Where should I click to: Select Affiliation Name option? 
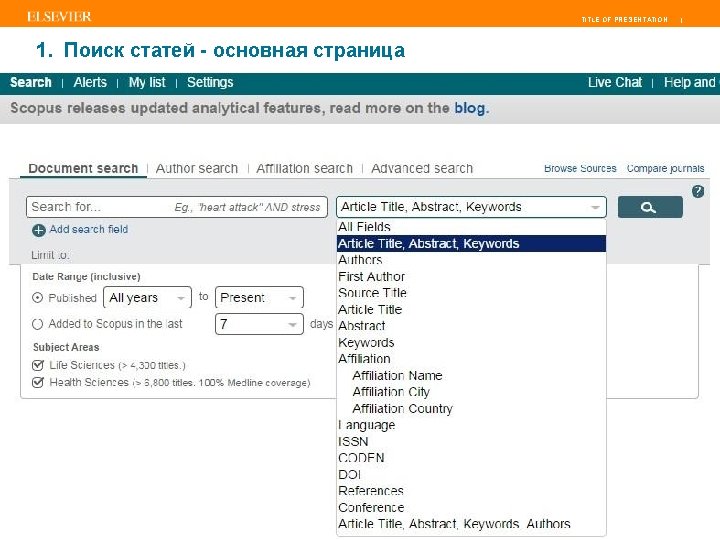pos(471,376)
